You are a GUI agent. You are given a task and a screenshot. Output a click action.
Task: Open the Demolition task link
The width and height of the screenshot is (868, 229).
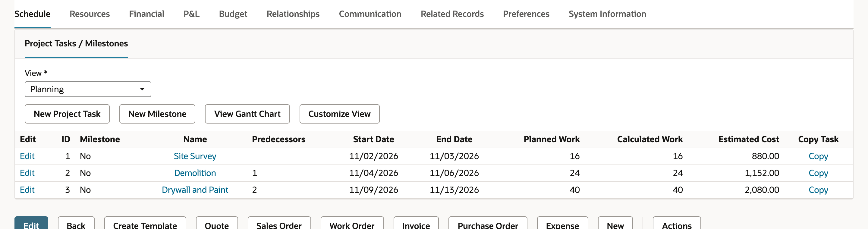tap(195, 173)
